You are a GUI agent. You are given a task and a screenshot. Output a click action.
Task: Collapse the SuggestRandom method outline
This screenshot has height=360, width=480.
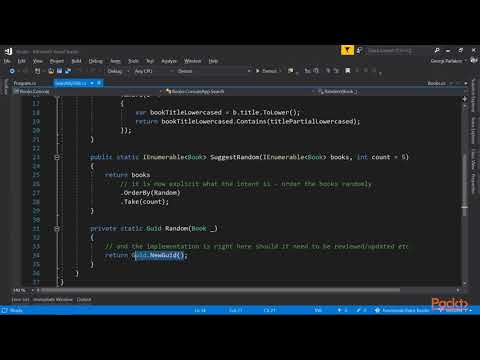pos(57,157)
